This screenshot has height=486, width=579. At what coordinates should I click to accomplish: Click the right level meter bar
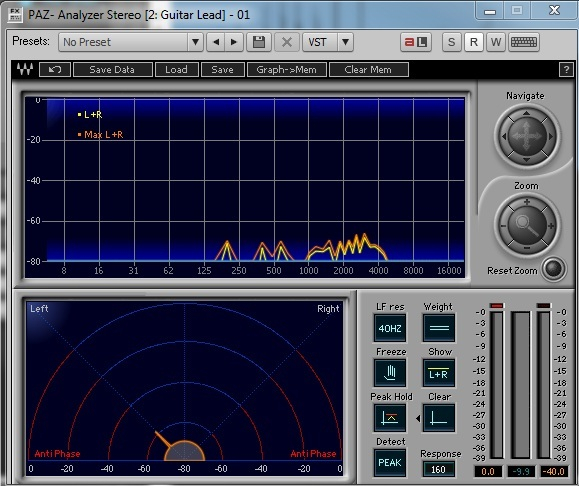coord(544,384)
